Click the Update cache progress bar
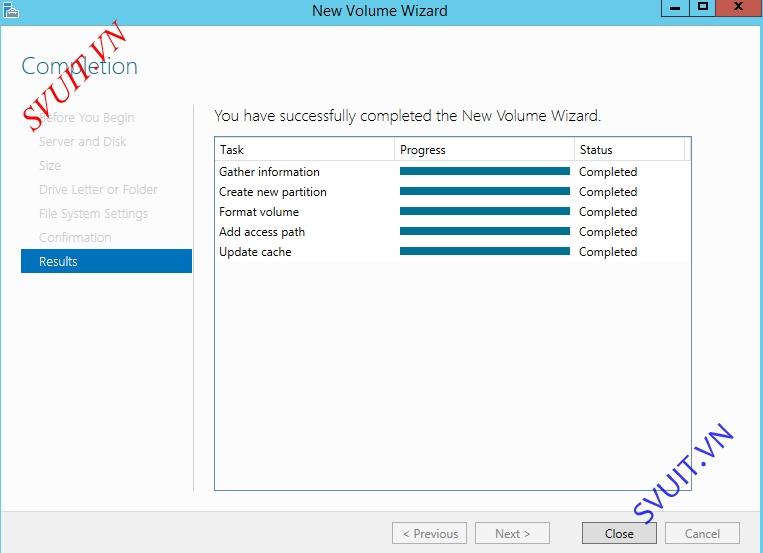The image size is (763, 553). pyautogui.click(x=485, y=251)
